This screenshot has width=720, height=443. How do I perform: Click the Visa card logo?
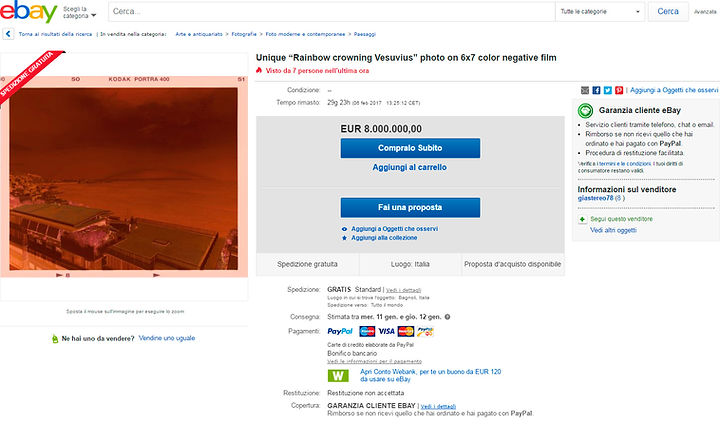(x=386, y=331)
